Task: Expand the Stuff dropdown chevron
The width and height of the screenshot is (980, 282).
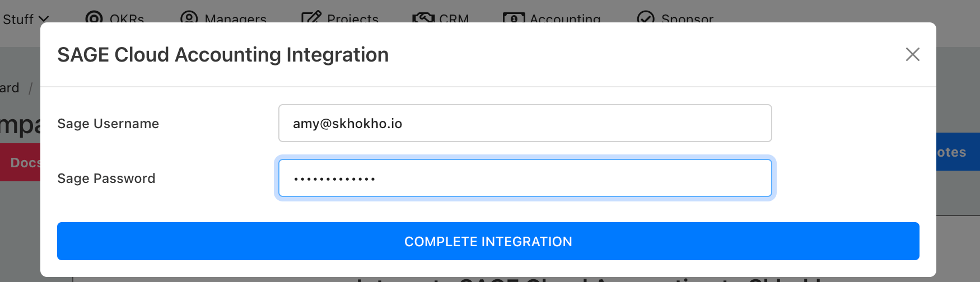Action: [x=44, y=19]
